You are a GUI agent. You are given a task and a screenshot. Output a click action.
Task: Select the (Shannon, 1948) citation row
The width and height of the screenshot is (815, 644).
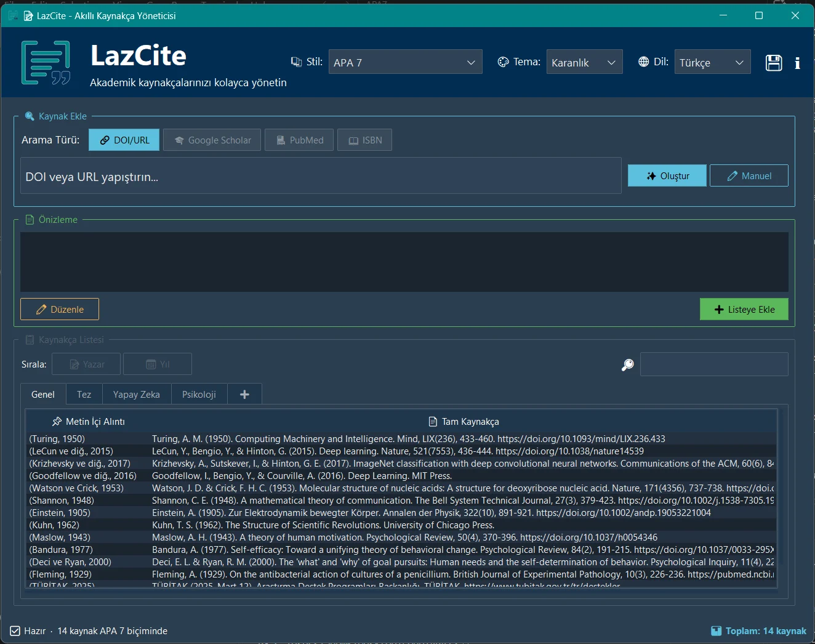tap(401, 501)
